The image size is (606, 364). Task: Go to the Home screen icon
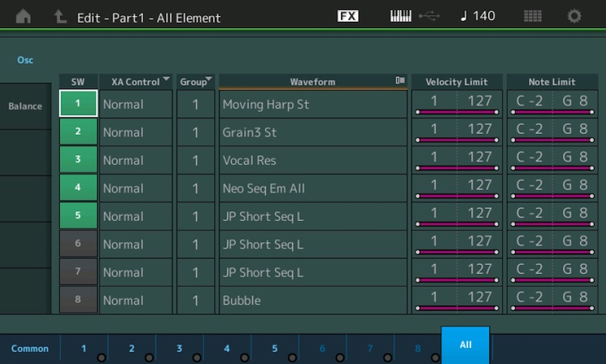click(23, 16)
